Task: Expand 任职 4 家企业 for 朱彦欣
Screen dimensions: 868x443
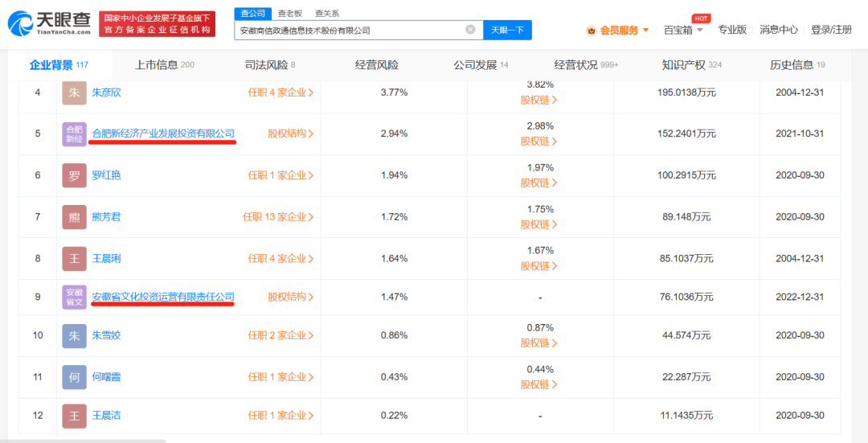Action: click(x=280, y=92)
